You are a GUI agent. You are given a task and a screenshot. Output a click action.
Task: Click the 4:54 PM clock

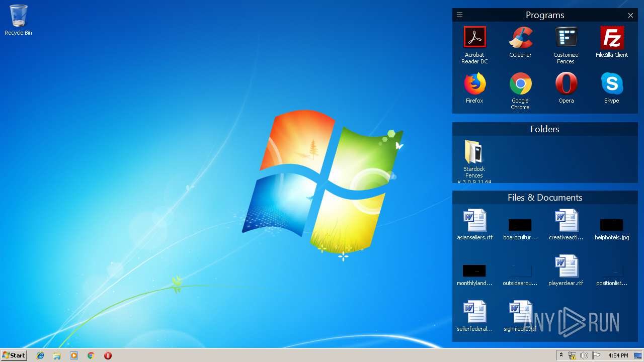[618, 355]
